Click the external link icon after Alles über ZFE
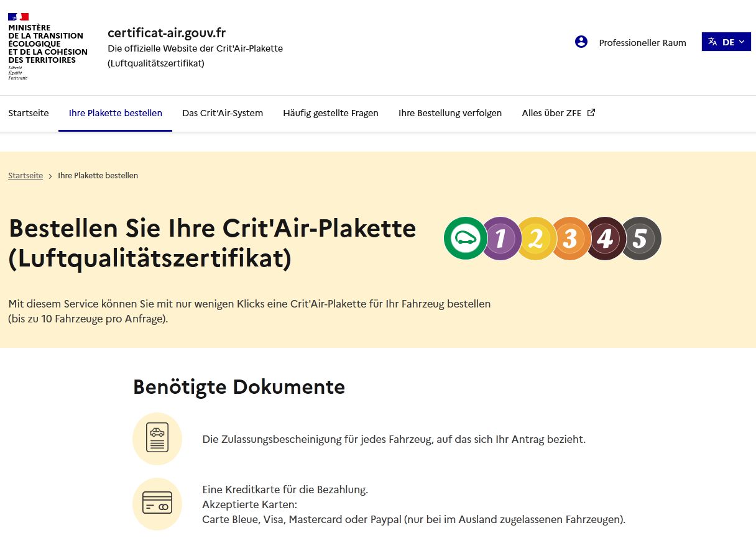Image resolution: width=756 pixels, height=551 pixels. pyautogui.click(x=591, y=112)
